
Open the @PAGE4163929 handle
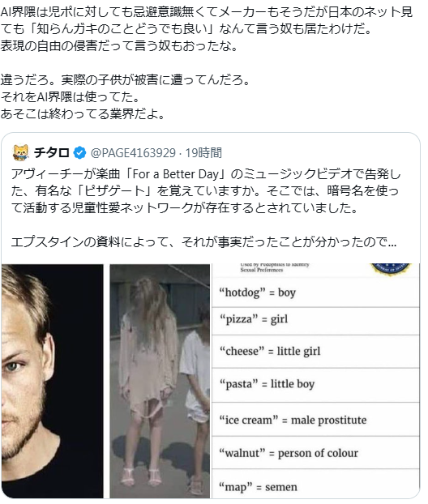pos(133,153)
